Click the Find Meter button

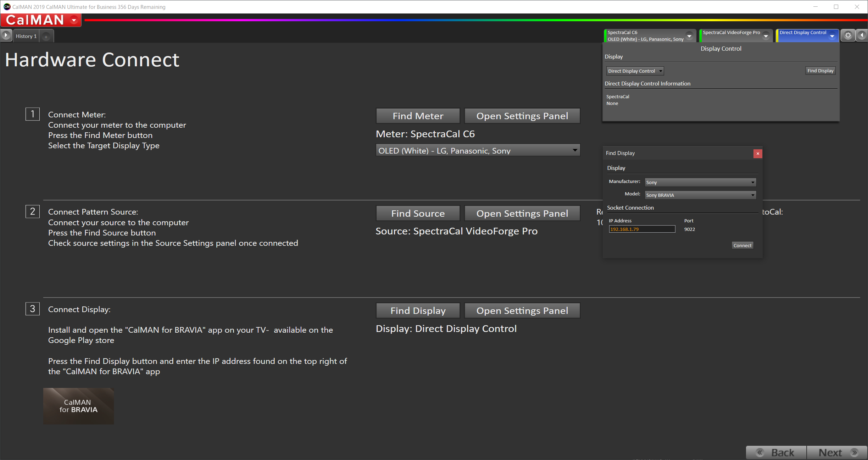418,116
